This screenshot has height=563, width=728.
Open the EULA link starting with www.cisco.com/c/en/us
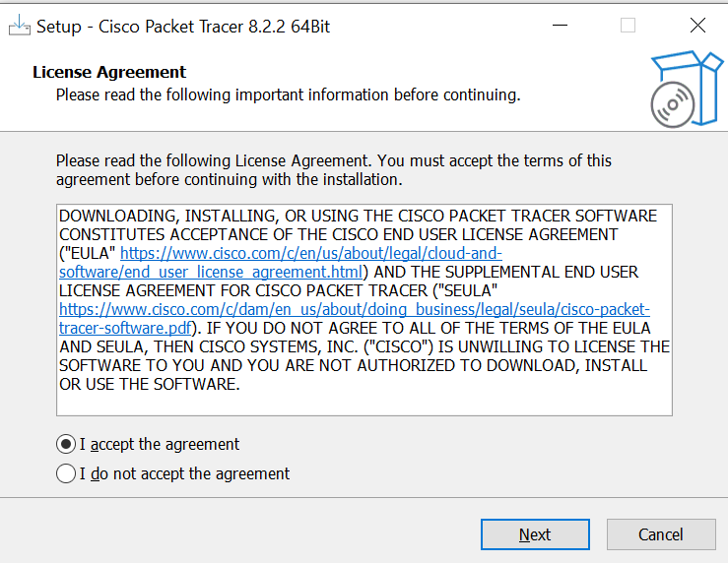point(311,253)
